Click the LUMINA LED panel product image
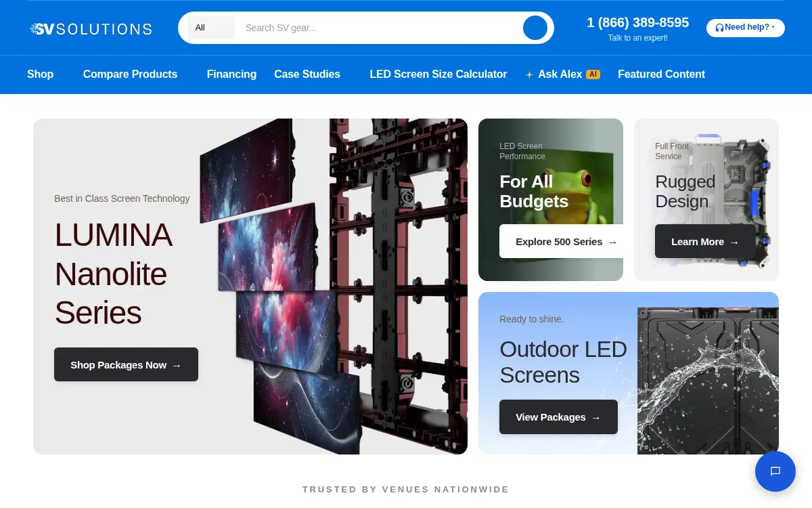The image size is (812, 508). [x=333, y=286]
